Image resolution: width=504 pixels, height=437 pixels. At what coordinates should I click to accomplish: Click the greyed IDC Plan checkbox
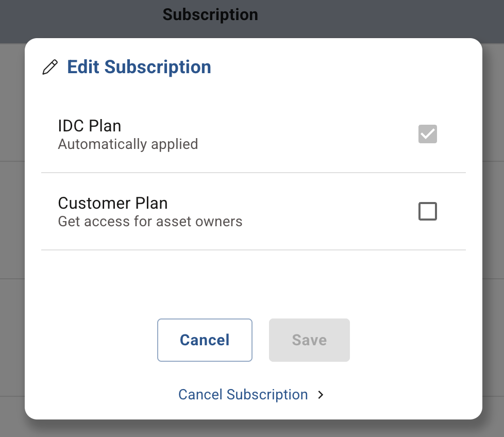[428, 134]
